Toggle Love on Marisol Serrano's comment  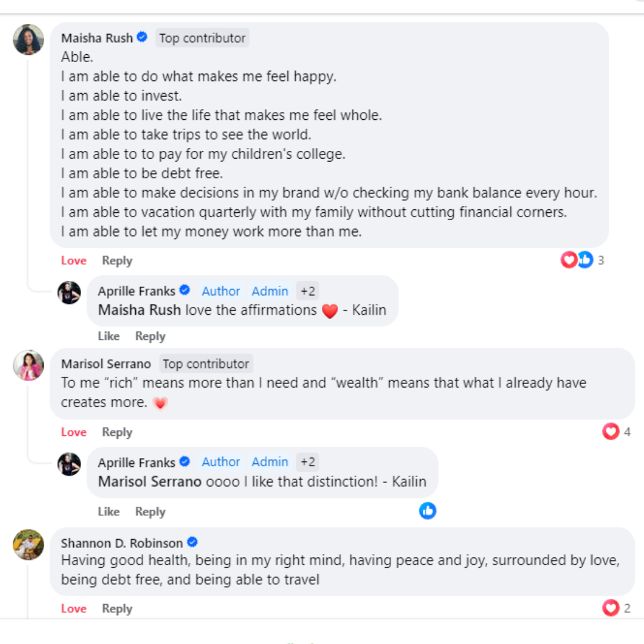pyautogui.click(x=73, y=432)
